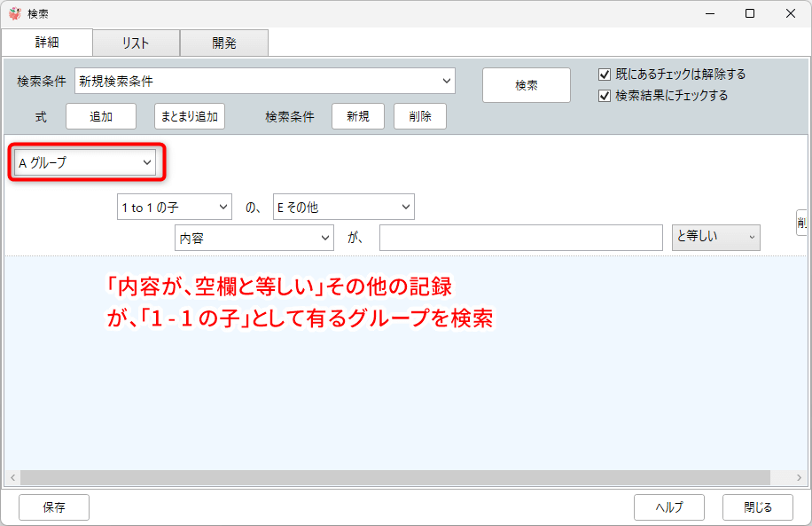The image size is (812, 526).
Task: Click 新規 search condition button
Action: click(x=357, y=116)
